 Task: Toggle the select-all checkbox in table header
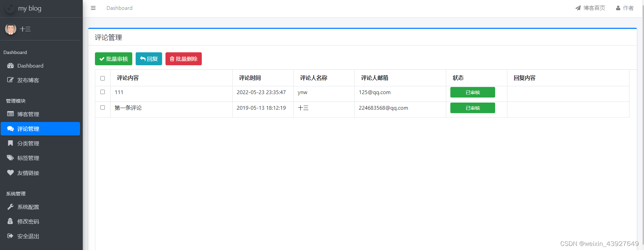tap(103, 78)
